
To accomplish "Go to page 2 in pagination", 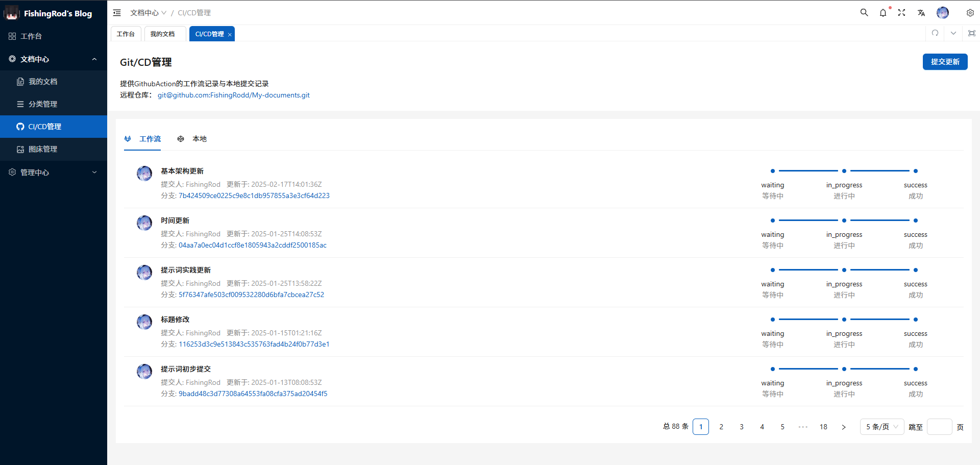I will tap(721, 427).
